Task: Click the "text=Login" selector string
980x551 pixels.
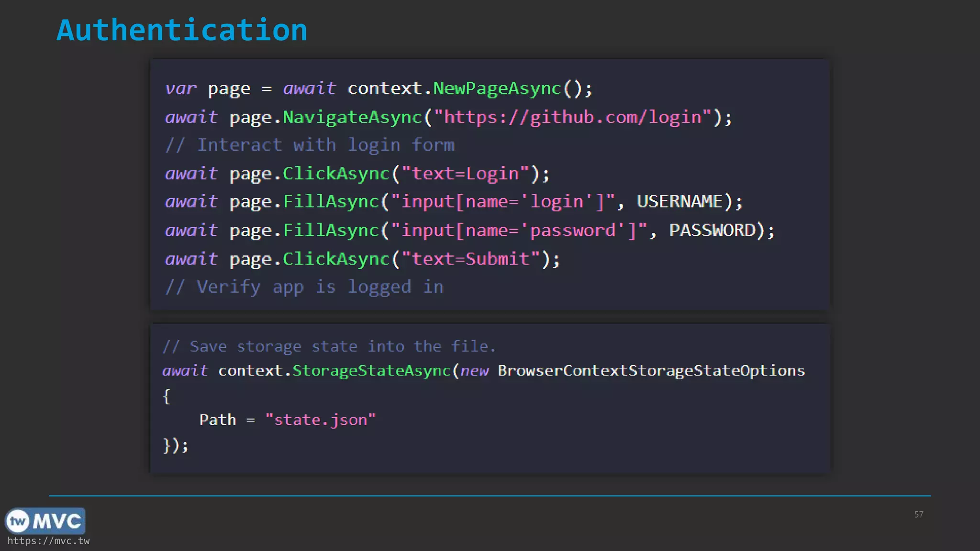Action: (x=465, y=174)
